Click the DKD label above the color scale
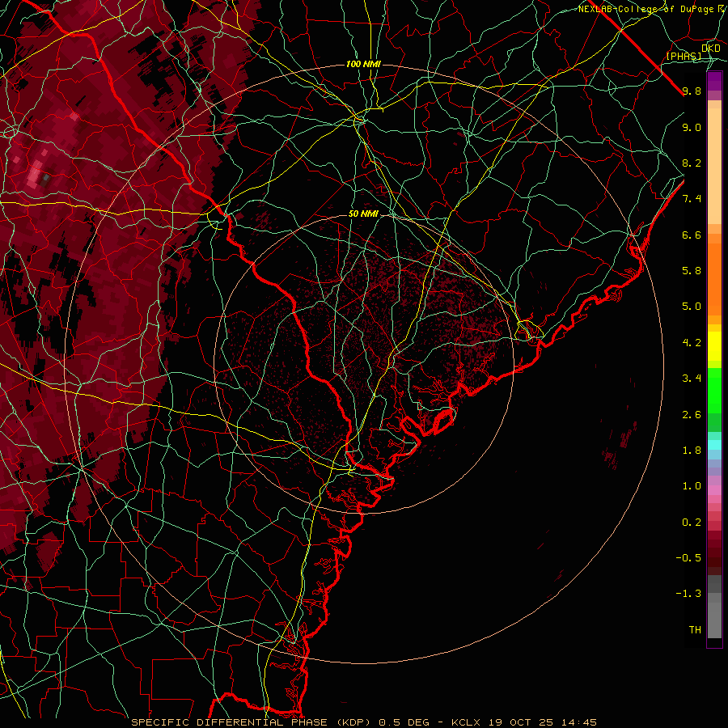Viewport: 728px width, 728px height. pos(711,48)
